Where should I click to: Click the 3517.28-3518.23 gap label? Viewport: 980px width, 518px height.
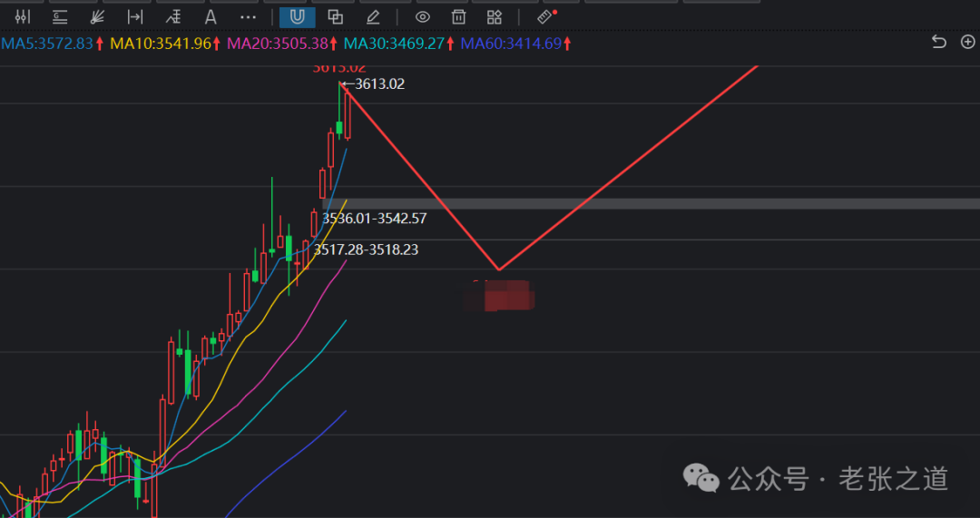point(367,250)
